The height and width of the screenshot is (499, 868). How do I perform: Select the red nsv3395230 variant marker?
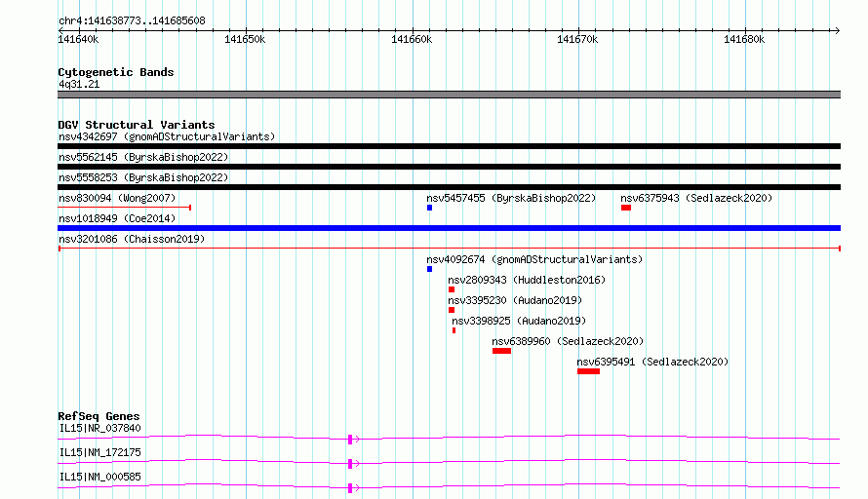(452, 310)
